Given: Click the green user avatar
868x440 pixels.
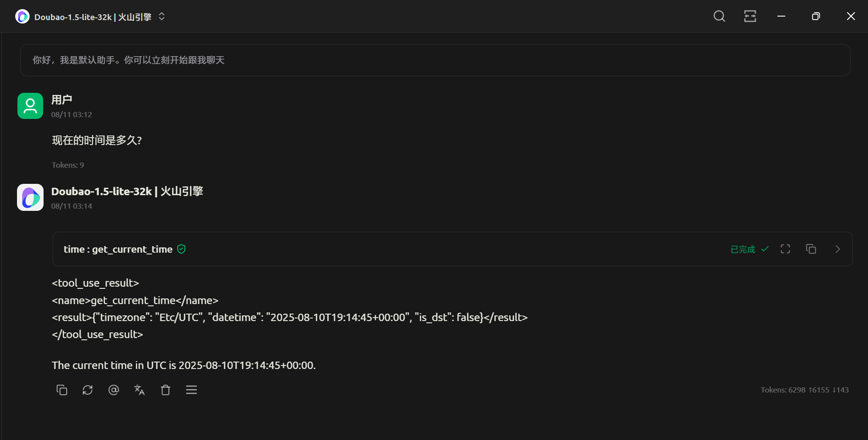Looking at the screenshot, I should (30, 106).
